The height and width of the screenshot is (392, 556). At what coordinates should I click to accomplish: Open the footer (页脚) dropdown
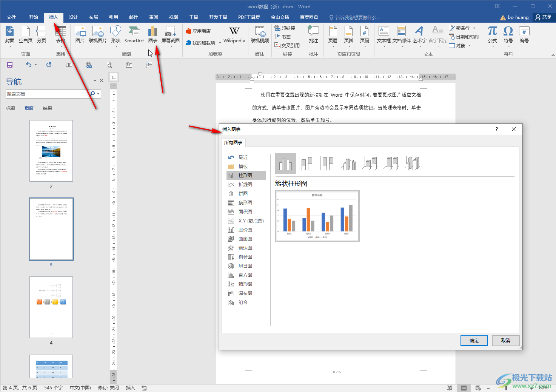click(x=349, y=36)
